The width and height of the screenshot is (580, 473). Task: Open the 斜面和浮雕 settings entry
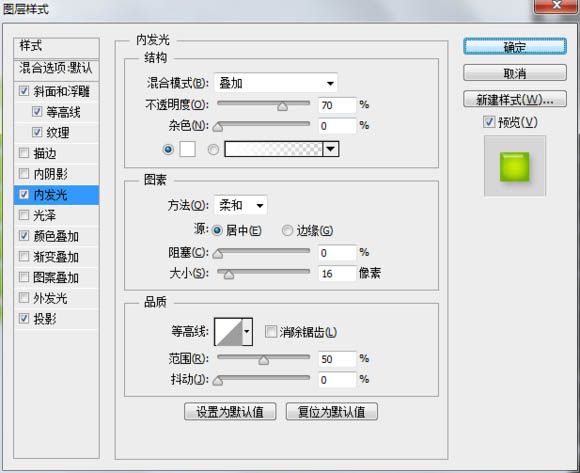62,91
